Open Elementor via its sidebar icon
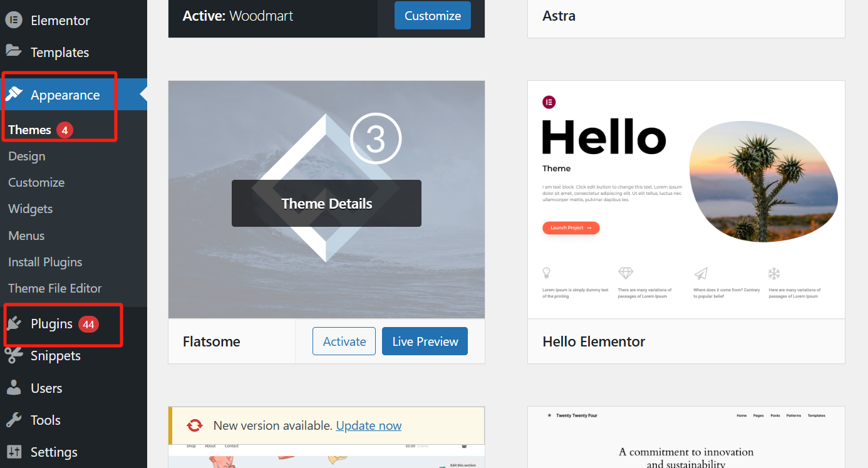Viewport: 868px width, 468px height. coord(14,20)
